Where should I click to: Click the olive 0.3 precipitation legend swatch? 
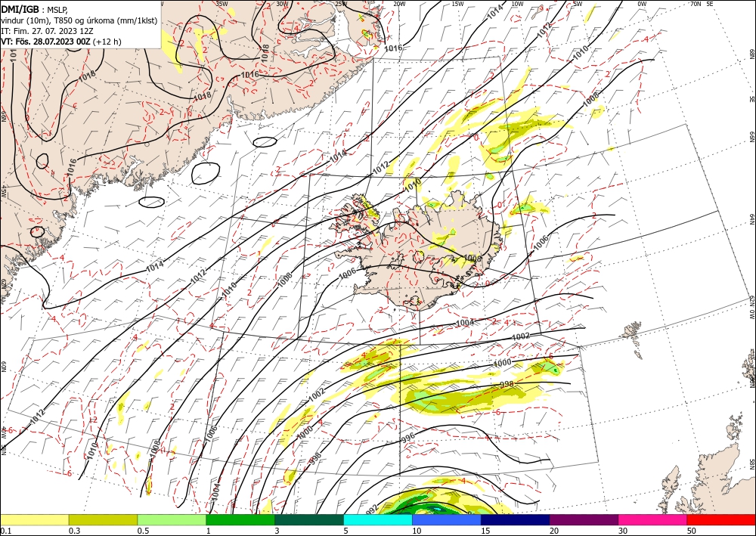click(103, 519)
